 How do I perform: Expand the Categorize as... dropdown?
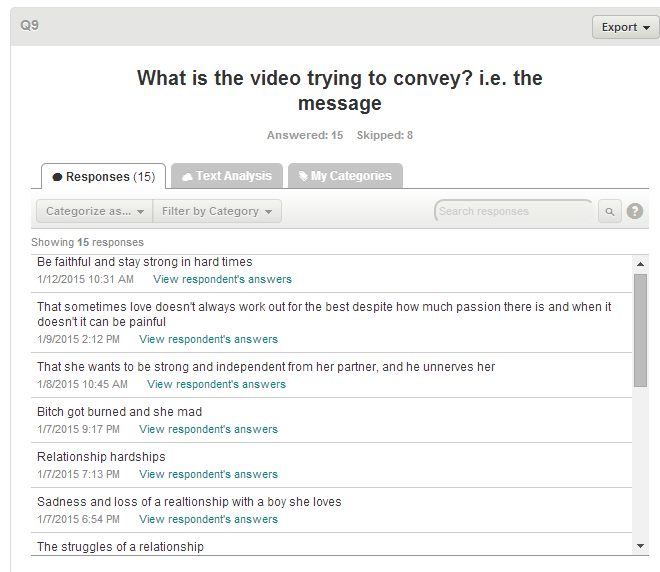[x=95, y=211]
